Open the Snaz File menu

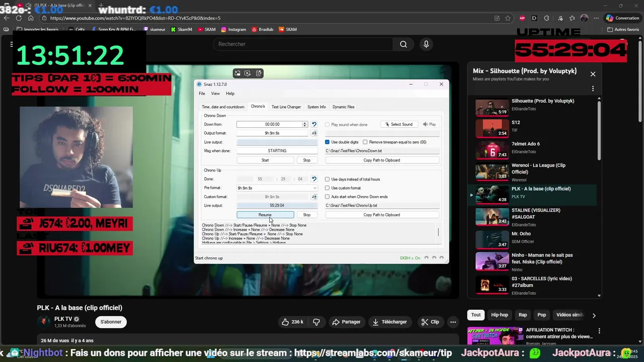click(202, 94)
